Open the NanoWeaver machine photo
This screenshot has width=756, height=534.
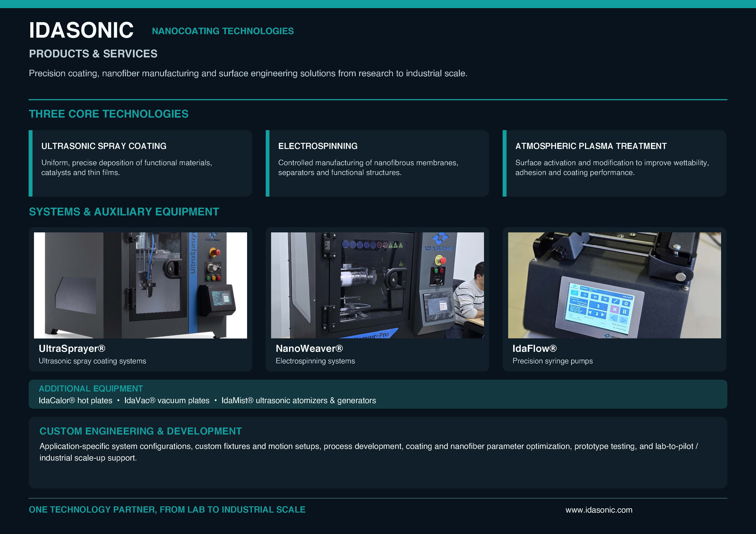(377, 285)
